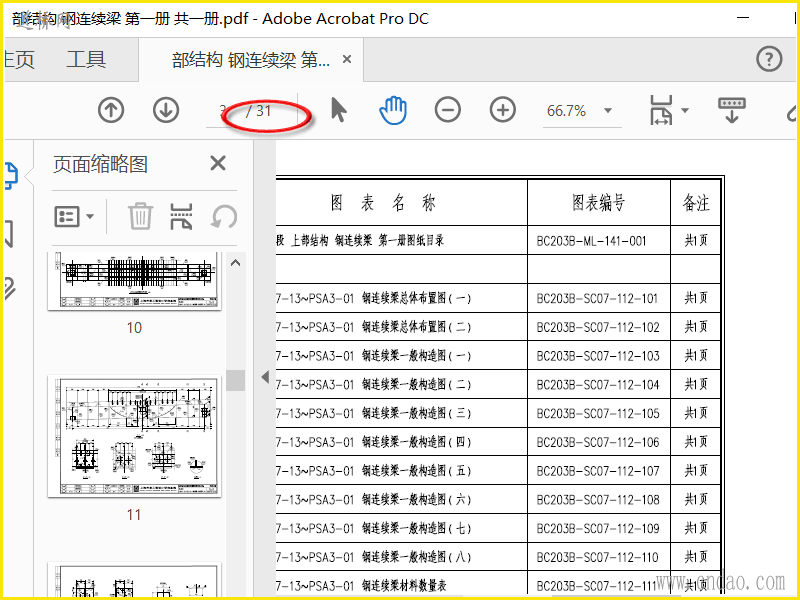Screen dimensions: 800x600
Task: Click cell BC203B-SC07-112-101
Action: 598,298
